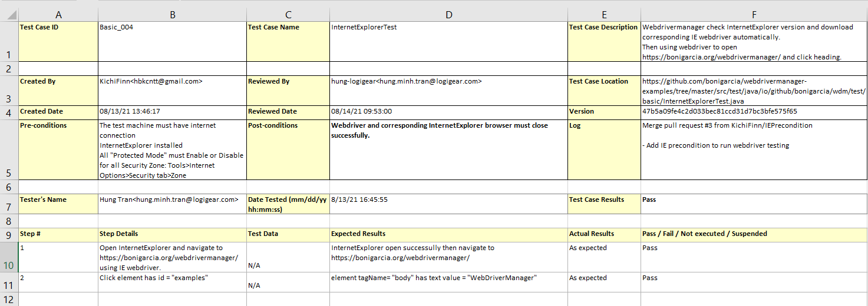The image size is (868, 306).
Task: Select step number '2' cell
Action: pos(58,282)
